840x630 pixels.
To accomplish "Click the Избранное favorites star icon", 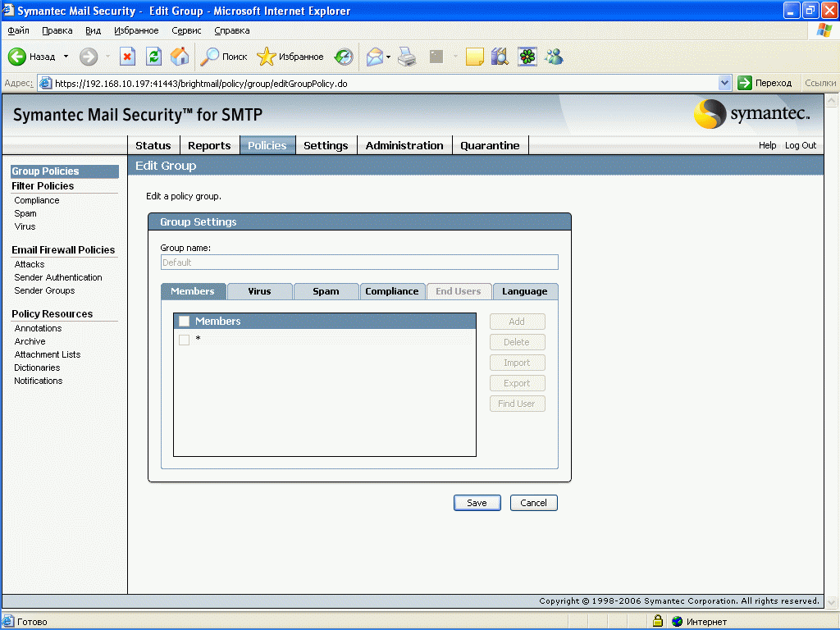I will [x=267, y=57].
